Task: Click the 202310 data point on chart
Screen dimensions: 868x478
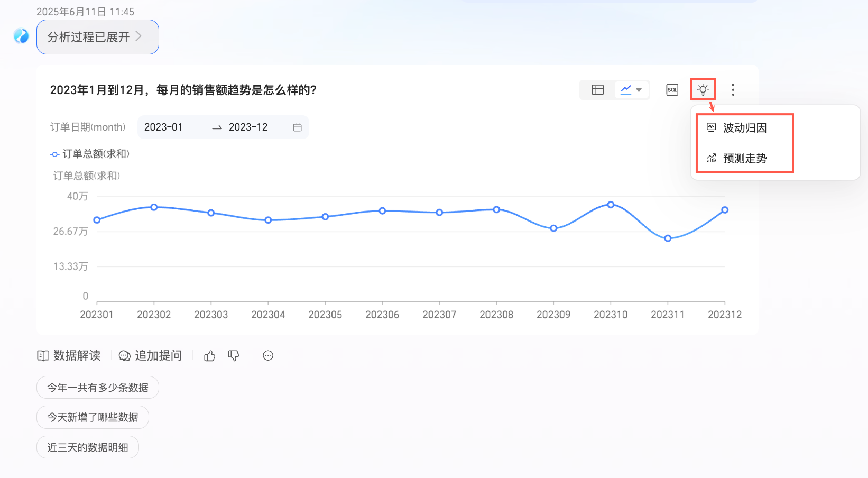Action: 611,205
